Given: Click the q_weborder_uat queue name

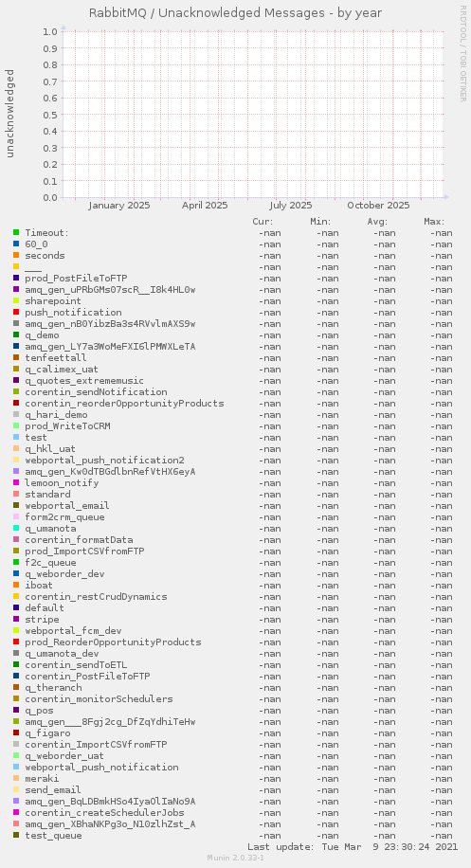Looking at the screenshot, I should tap(64, 755).
